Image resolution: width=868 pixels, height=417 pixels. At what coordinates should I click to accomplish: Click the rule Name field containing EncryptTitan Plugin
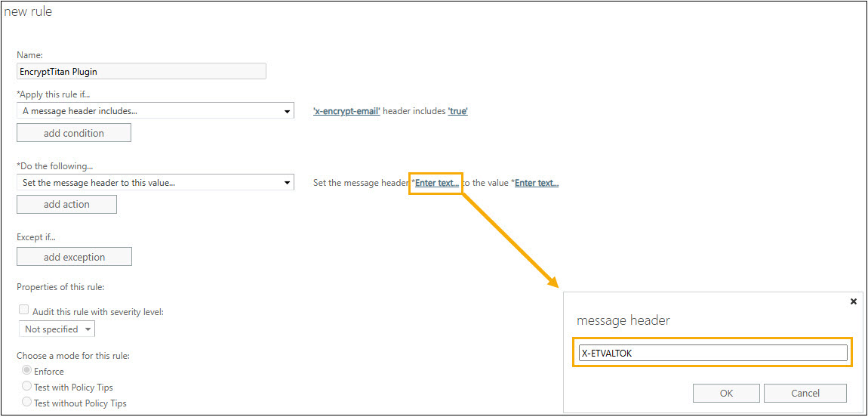(x=142, y=72)
